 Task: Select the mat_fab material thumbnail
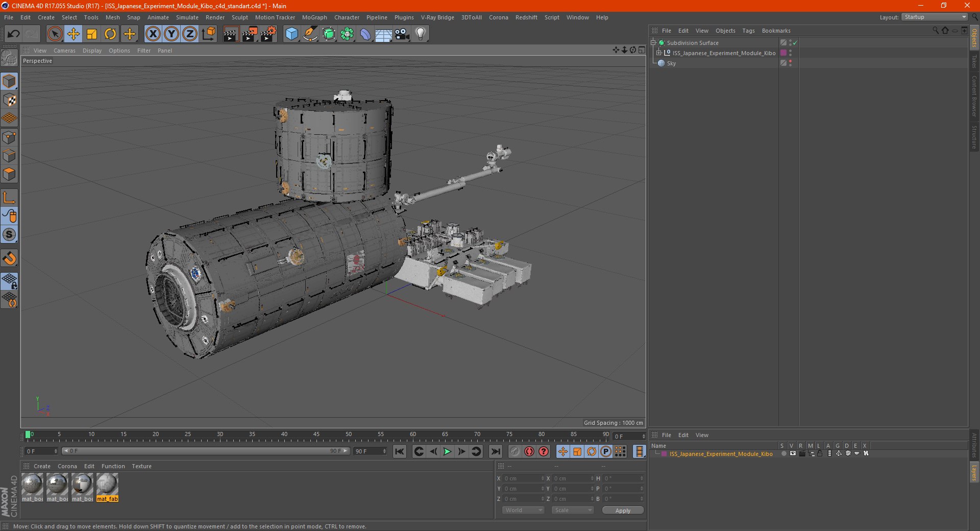coord(107,485)
